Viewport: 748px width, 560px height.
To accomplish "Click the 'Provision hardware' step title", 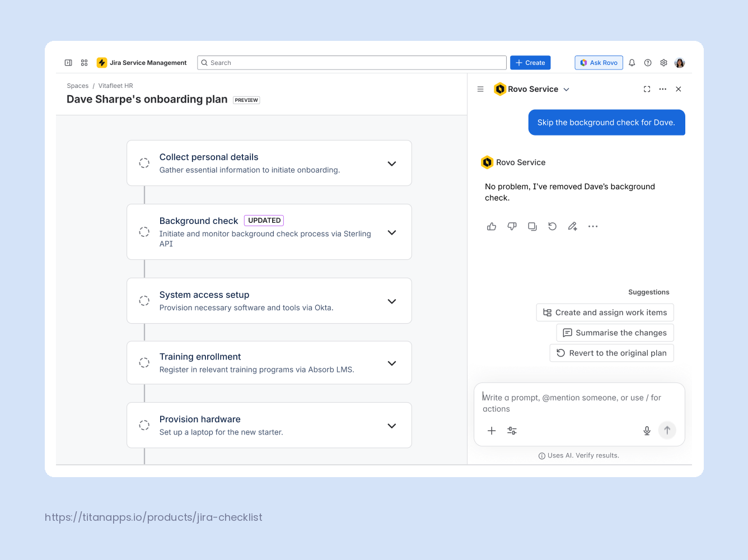I will tap(200, 419).
